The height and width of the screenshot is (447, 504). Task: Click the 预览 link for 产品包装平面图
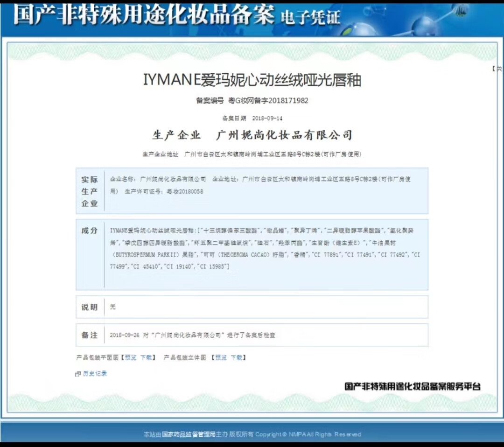coord(131,357)
